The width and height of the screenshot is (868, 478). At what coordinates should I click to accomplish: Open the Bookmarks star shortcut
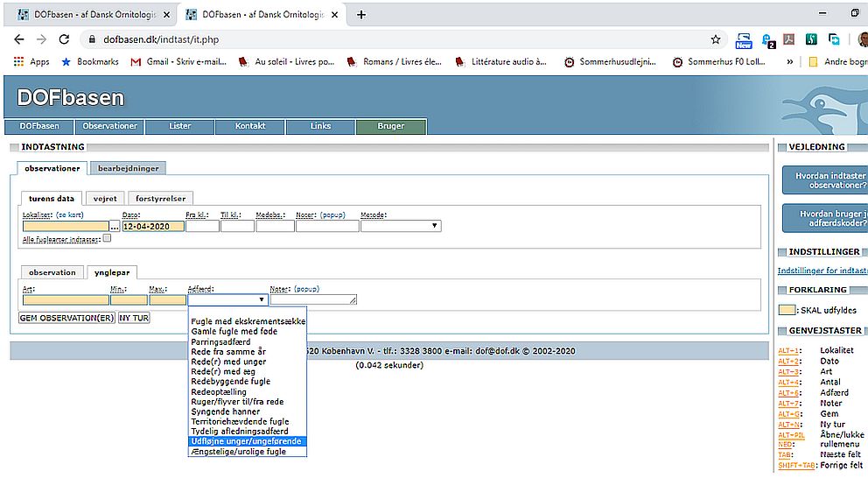89,61
